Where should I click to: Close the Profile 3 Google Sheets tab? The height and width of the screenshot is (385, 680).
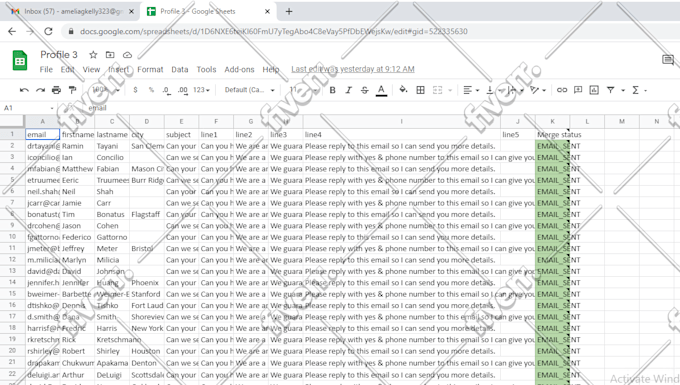267,11
